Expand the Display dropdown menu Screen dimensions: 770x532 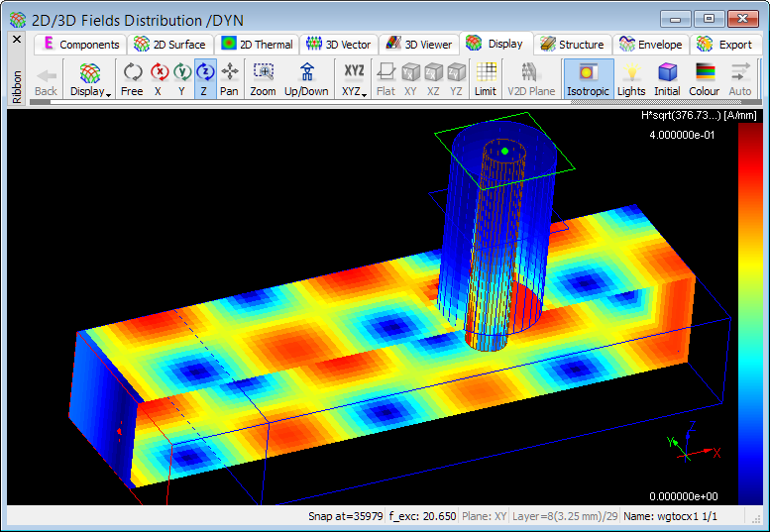click(90, 79)
